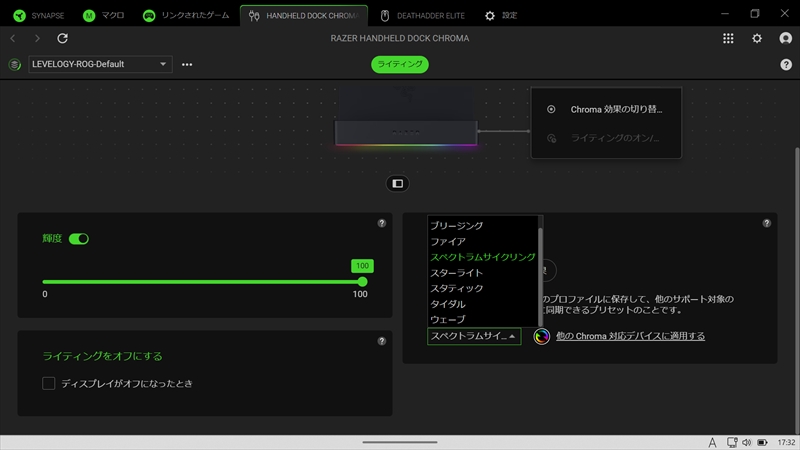
Task: Click the help question mark icon
Action: (x=786, y=65)
